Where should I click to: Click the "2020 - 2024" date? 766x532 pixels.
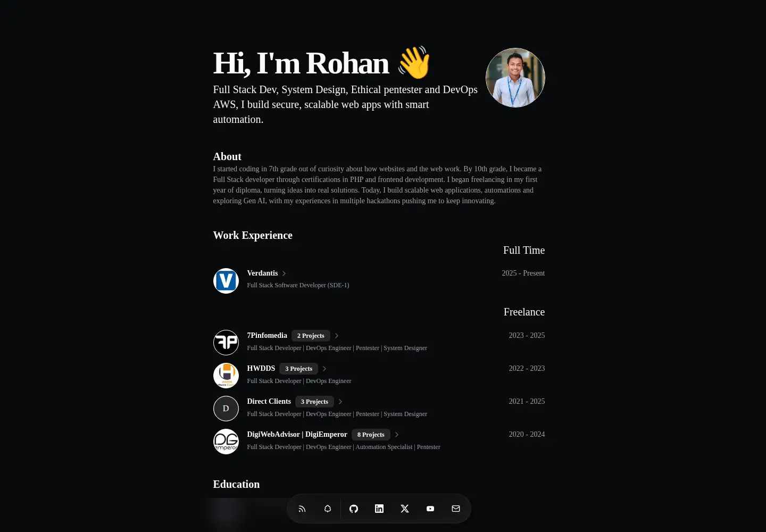(527, 434)
